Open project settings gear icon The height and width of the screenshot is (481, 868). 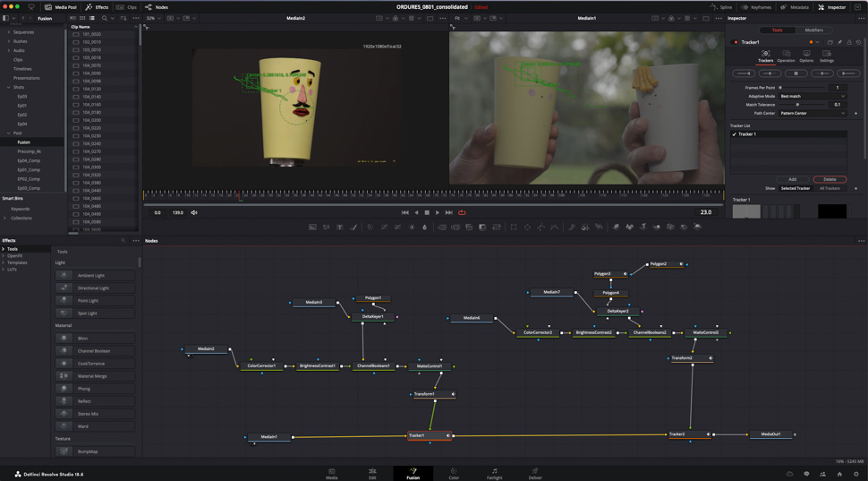tap(855, 475)
